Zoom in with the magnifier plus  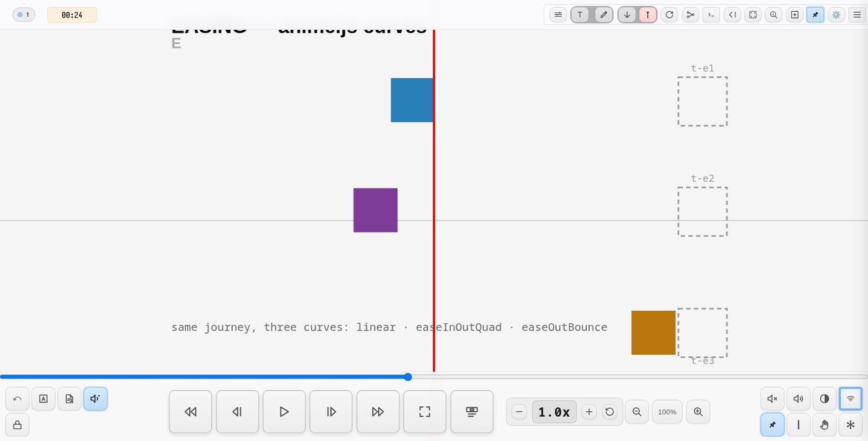[x=698, y=412]
